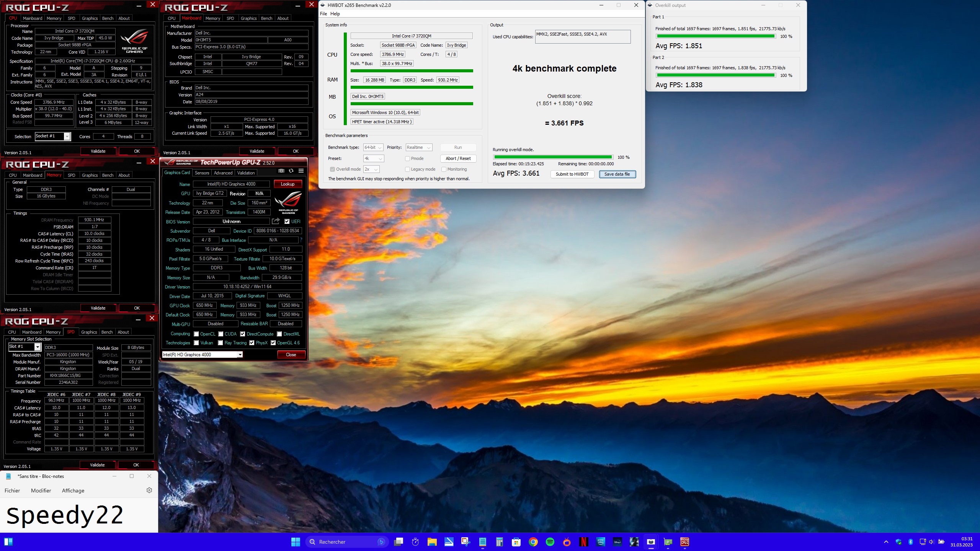Open the Notepad taskbar icon
Viewport: 980px width, 551px height.
(x=483, y=542)
